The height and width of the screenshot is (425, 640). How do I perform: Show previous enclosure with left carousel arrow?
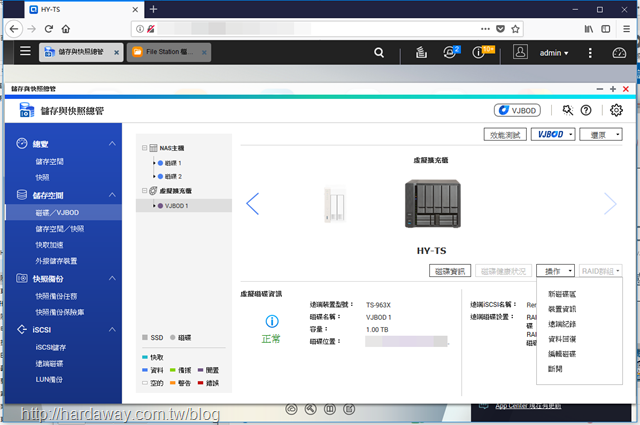point(253,204)
